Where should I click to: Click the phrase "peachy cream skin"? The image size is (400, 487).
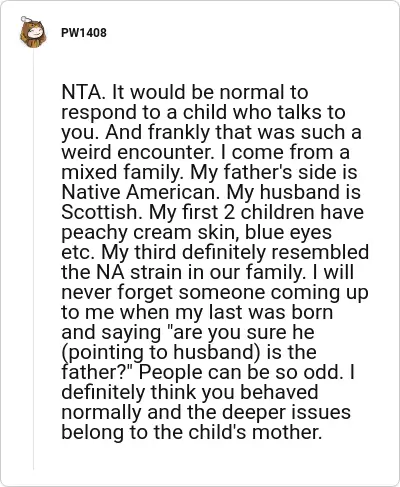(x=149, y=232)
